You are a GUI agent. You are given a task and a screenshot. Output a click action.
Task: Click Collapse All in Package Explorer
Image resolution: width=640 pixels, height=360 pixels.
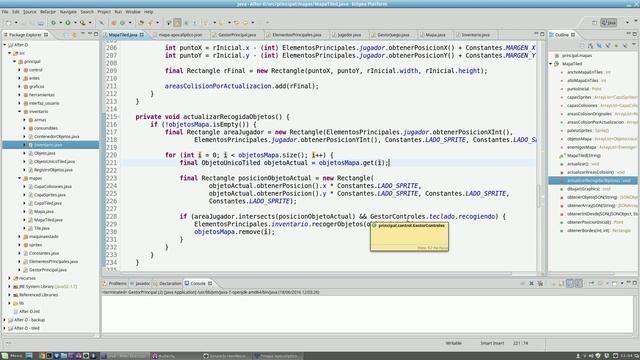(66, 35)
